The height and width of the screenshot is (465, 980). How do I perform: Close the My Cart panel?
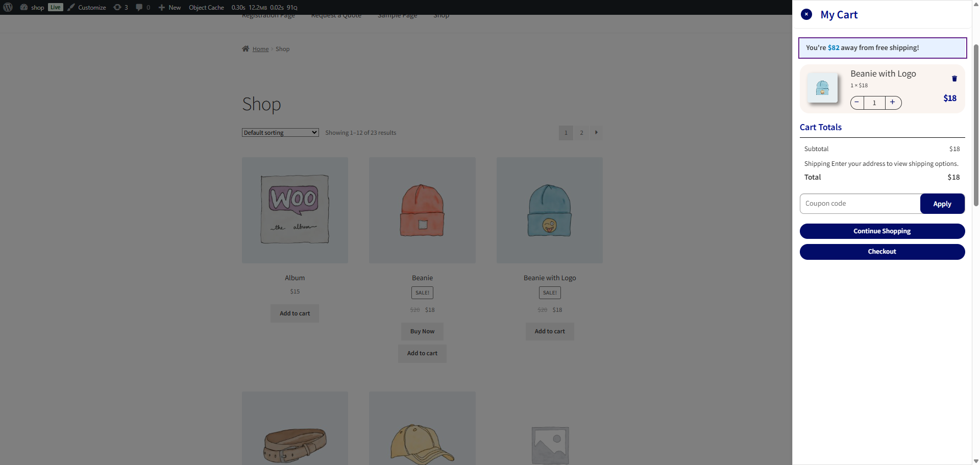click(x=806, y=14)
